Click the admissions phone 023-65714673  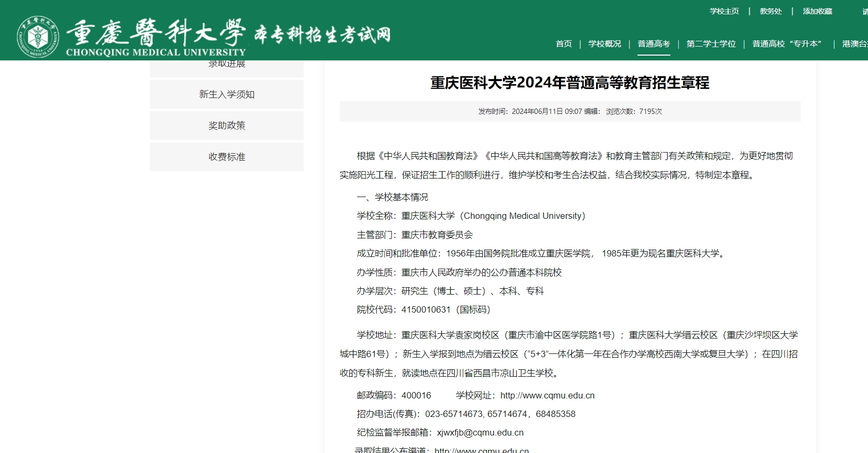[454, 414]
